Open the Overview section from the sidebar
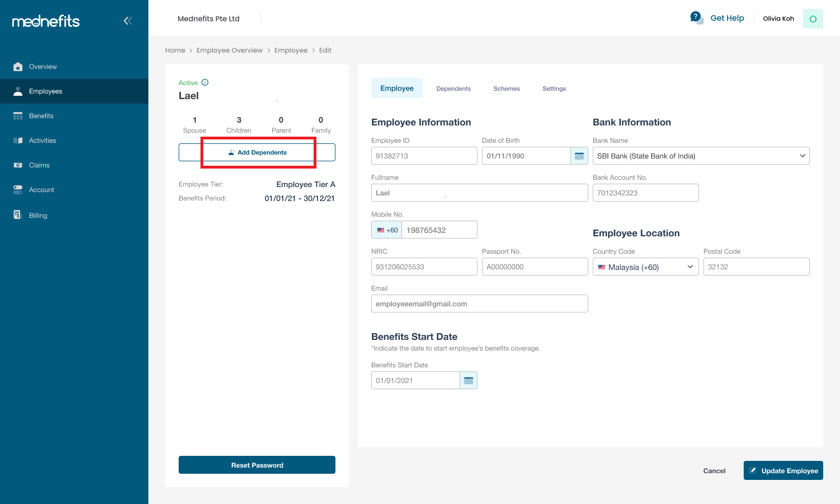The image size is (840, 504). pos(43,66)
